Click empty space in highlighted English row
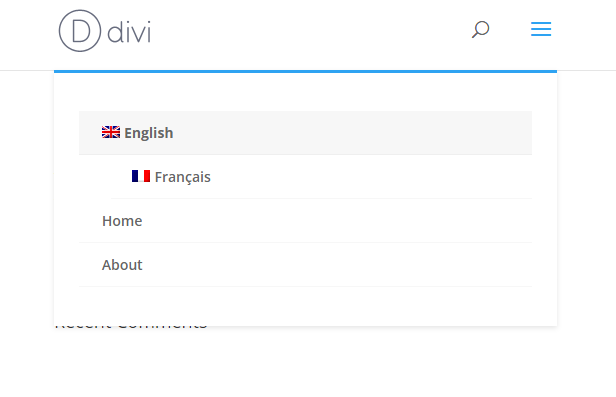Image resolution: width=616 pixels, height=397 pixels. (x=354, y=133)
